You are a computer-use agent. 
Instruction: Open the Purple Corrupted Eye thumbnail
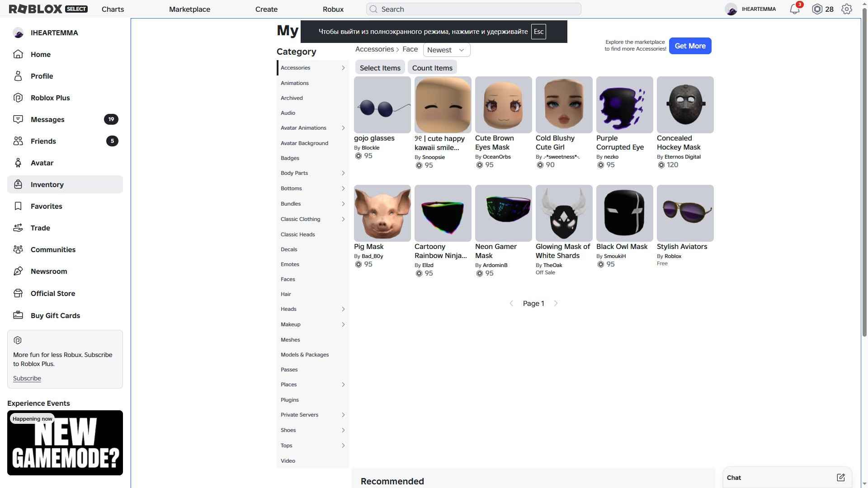625,105
